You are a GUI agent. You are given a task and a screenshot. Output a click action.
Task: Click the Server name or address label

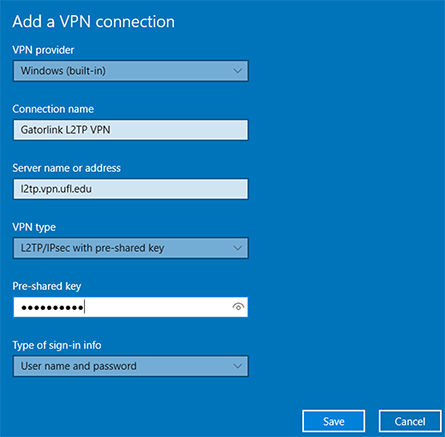[x=67, y=168]
